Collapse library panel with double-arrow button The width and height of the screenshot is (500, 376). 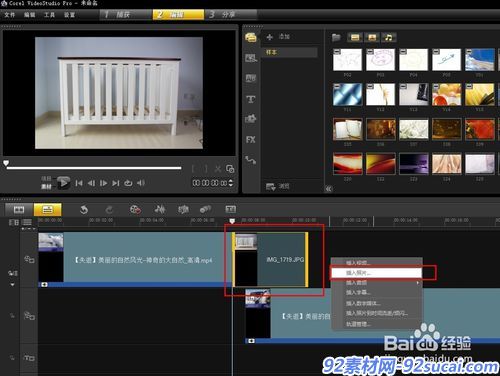pos(329,189)
